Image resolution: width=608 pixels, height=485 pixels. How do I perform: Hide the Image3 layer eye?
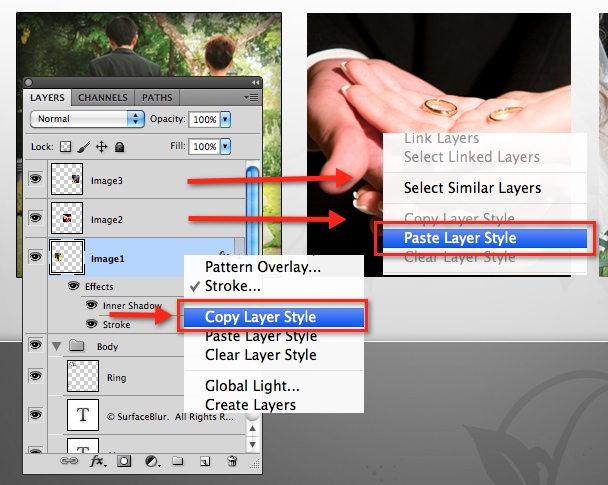(36, 179)
